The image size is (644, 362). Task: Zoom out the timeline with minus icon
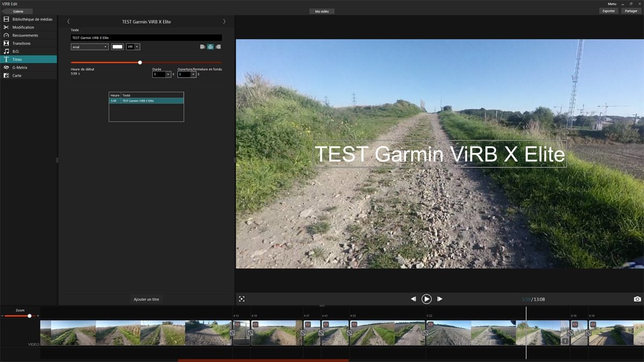pos(3,316)
